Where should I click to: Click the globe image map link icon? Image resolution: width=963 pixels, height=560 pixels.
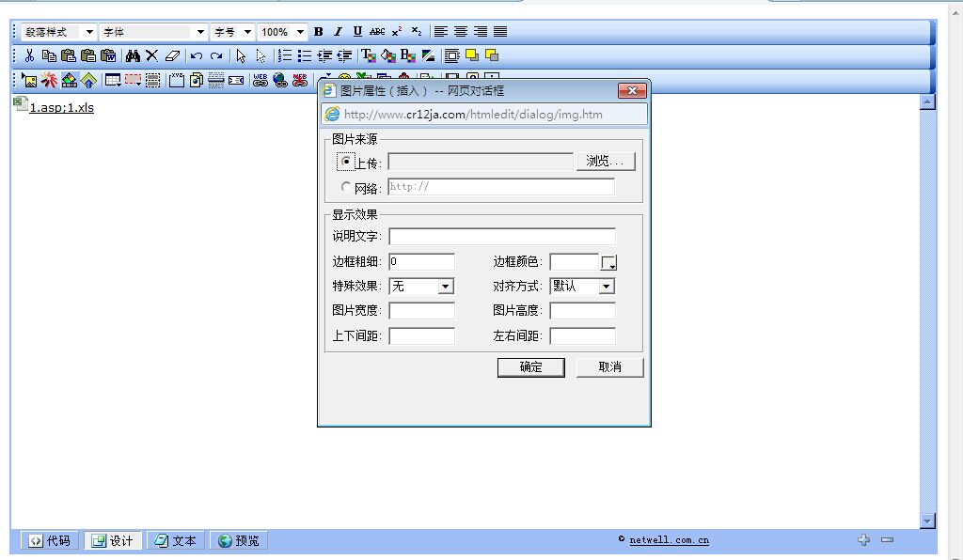coord(280,80)
